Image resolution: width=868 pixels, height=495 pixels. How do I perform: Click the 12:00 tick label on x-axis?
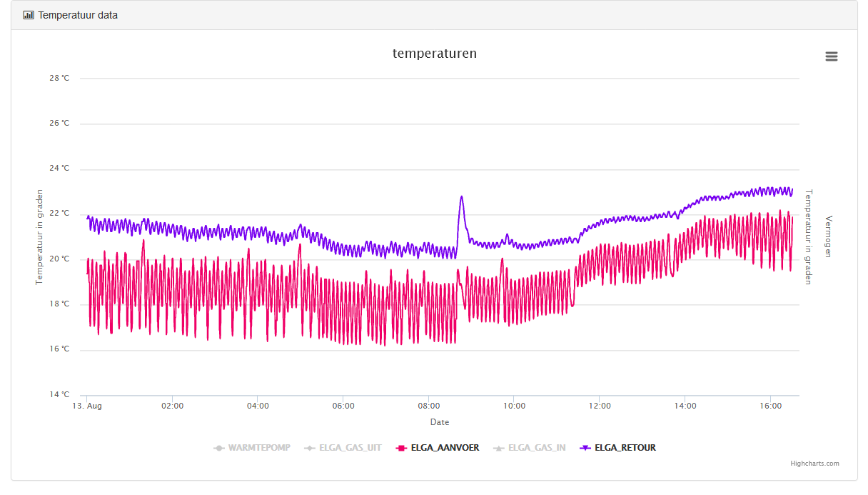point(599,406)
